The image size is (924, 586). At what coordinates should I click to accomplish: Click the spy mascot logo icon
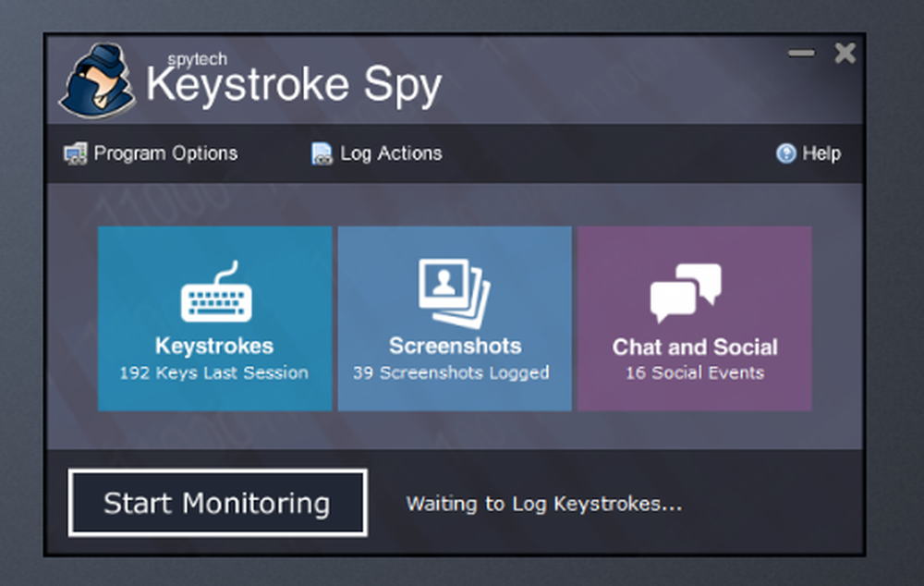97,80
